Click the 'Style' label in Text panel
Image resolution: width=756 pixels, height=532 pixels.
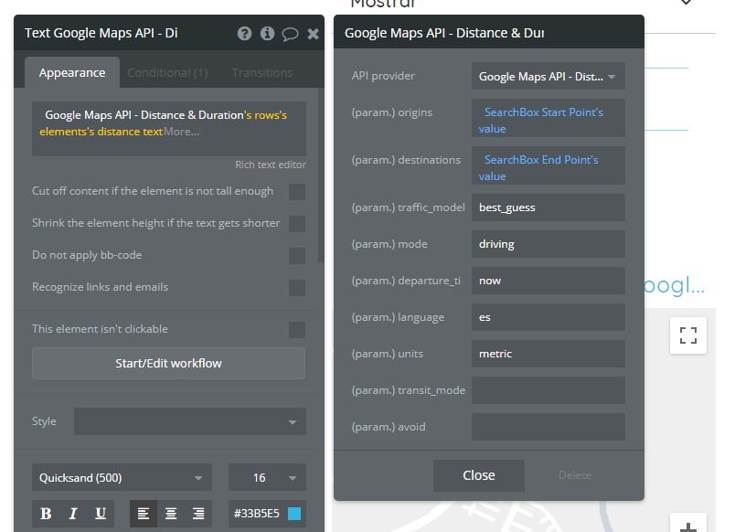45,421
